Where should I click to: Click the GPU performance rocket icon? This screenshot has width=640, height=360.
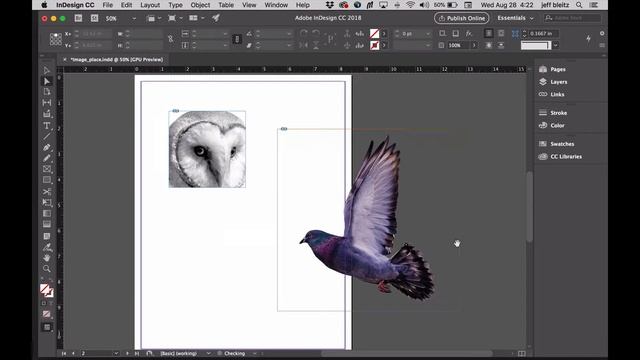tap(216, 18)
